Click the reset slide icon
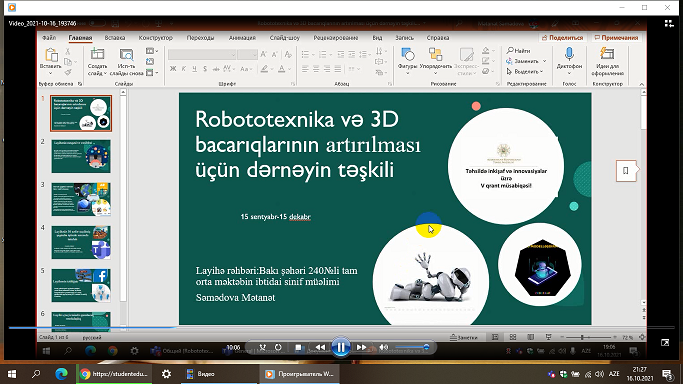 point(150,62)
